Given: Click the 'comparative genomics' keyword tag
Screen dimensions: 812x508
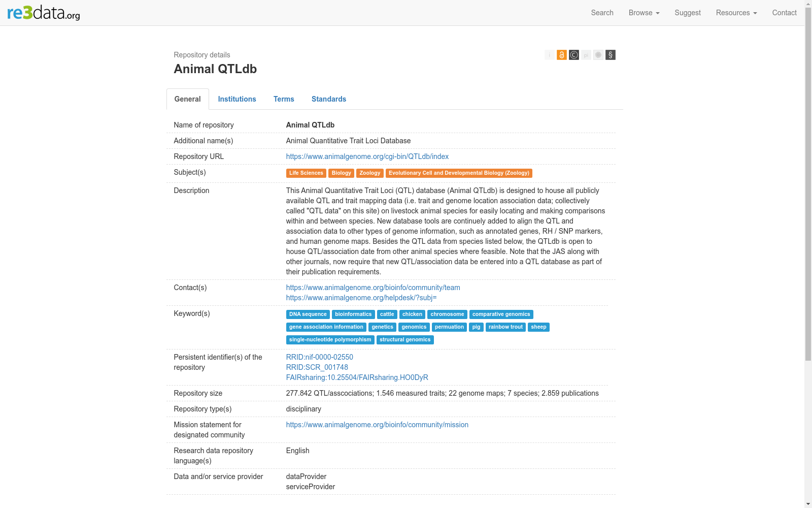Looking at the screenshot, I should pos(501,314).
